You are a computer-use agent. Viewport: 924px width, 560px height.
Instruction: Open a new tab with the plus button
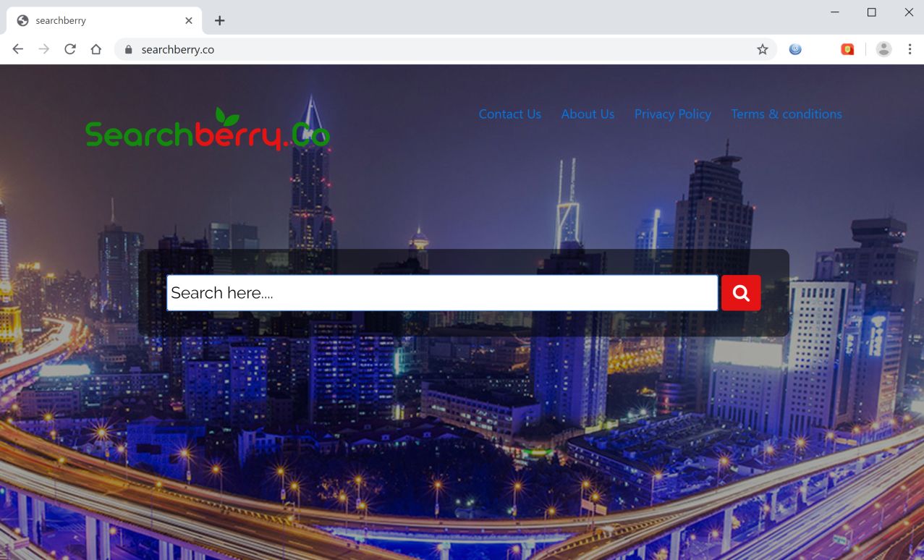click(220, 20)
